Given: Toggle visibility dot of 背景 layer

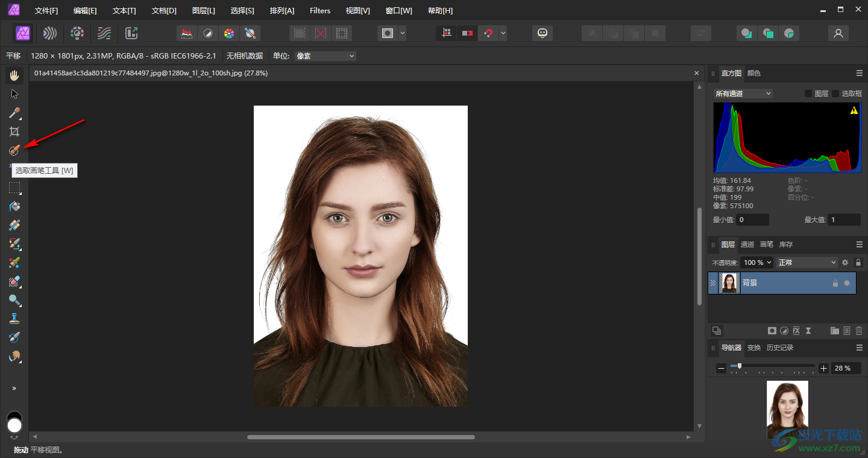Looking at the screenshot, I should (x=847, y=283).
